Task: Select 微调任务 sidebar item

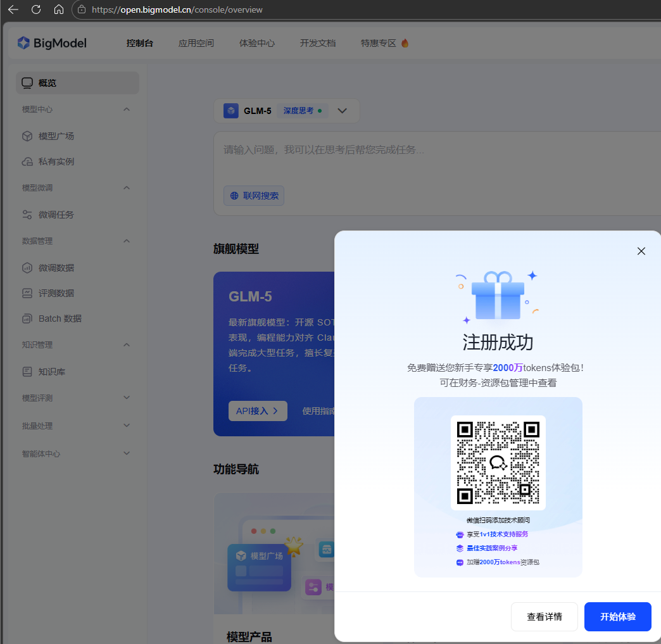Action: [x=56, y=215]
